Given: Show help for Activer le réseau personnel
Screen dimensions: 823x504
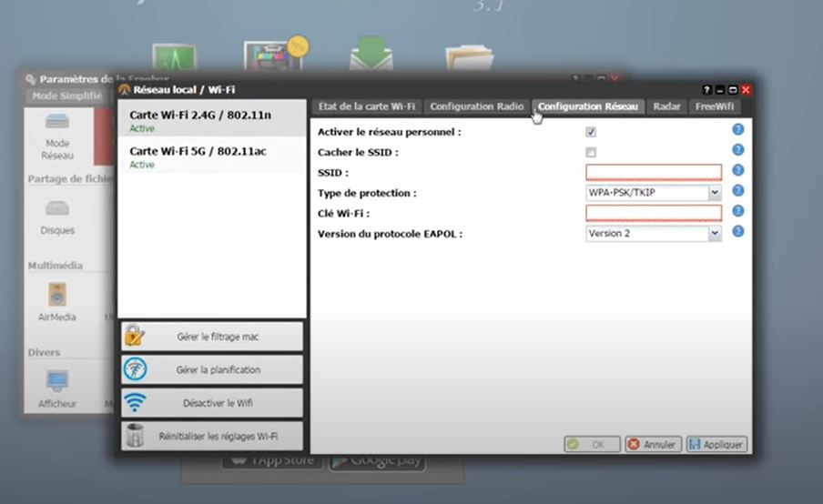Looking at the screenshot, I should (x=738, y=129).
